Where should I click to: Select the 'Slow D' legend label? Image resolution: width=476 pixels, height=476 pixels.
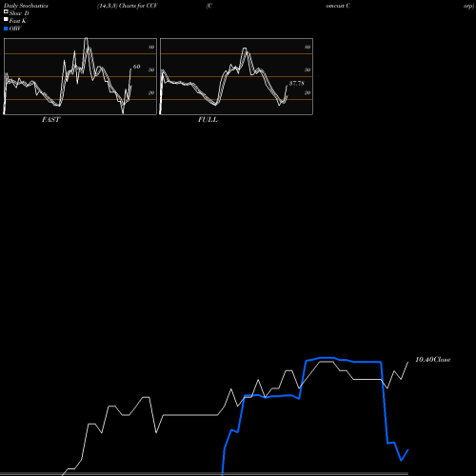pyautogui.click(x=19, y=13)
